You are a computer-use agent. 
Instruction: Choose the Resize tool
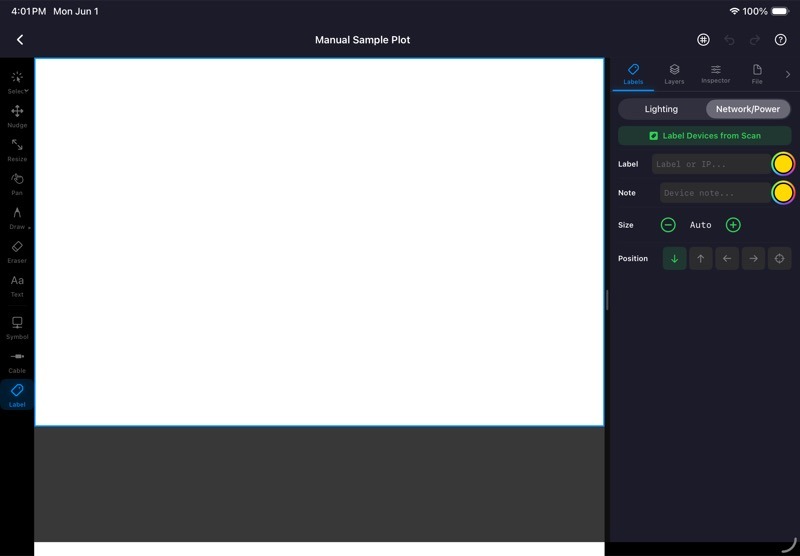(x=17, y=150)
